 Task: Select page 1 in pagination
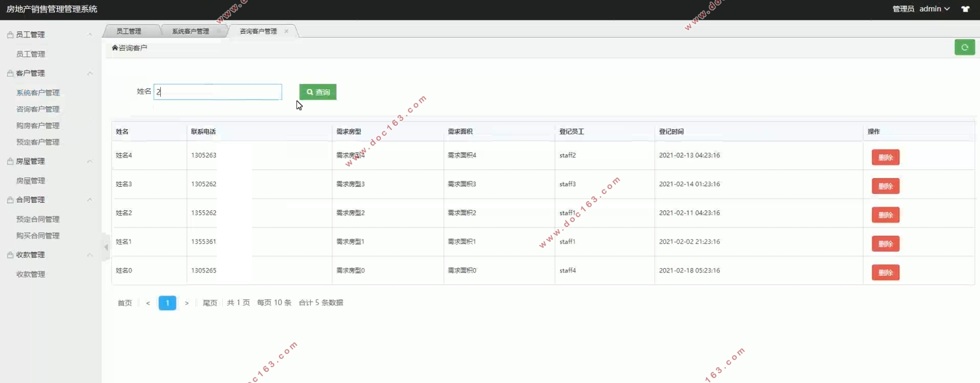pos(167,303)
